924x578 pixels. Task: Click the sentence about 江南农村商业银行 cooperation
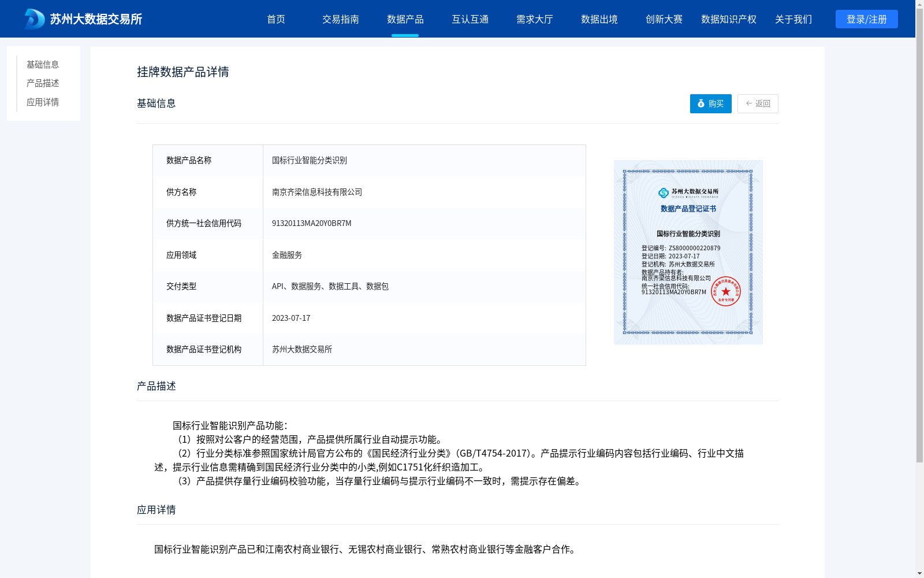(366, 549)
